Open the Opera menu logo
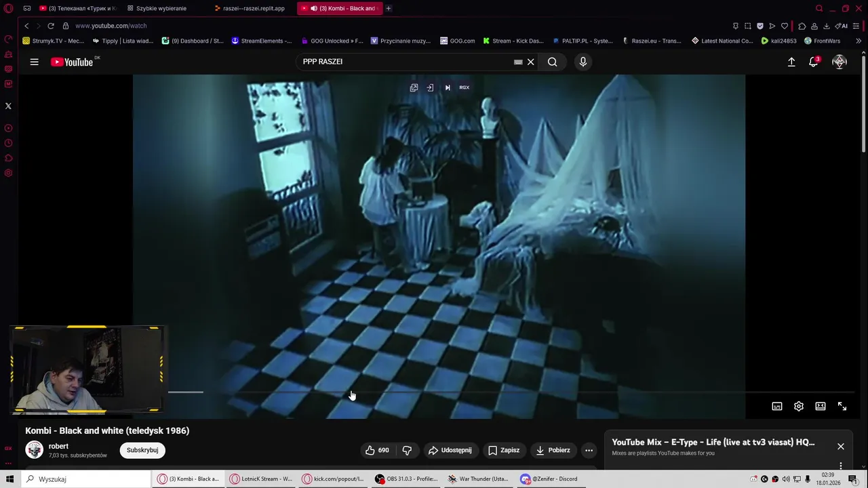 [x=9, y=8]
